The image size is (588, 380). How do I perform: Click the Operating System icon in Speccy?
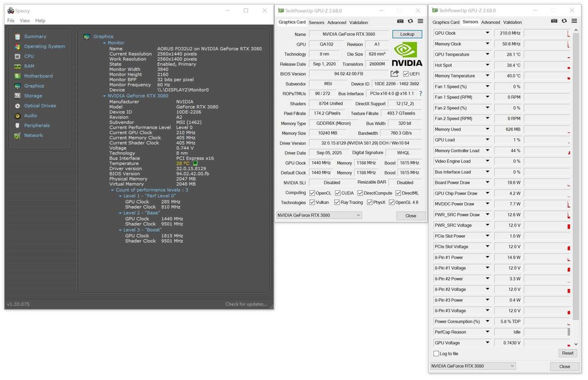tap(17, 46)
